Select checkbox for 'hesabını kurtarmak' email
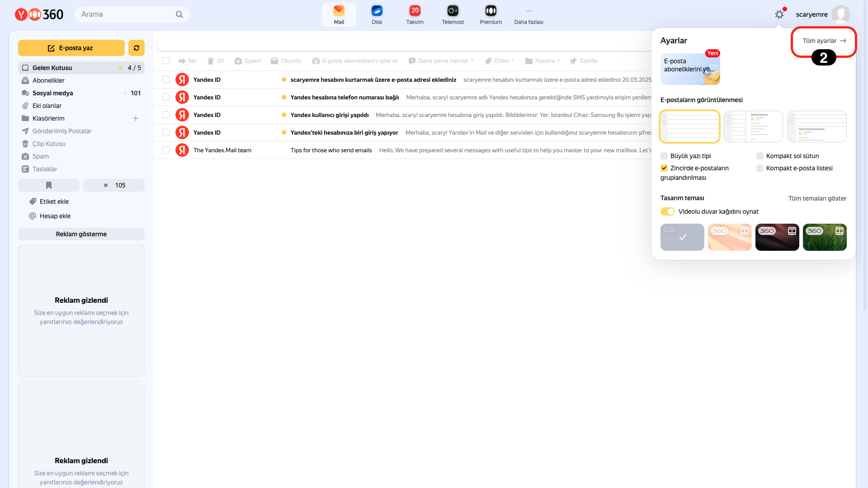The width and height of the screenshot is (868, 488). tap(166, 80)
